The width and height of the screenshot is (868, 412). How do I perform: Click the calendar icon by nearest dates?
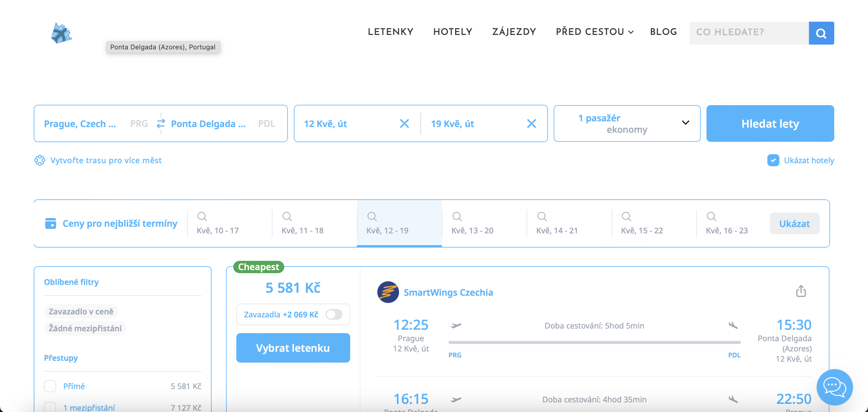[51, 223]
